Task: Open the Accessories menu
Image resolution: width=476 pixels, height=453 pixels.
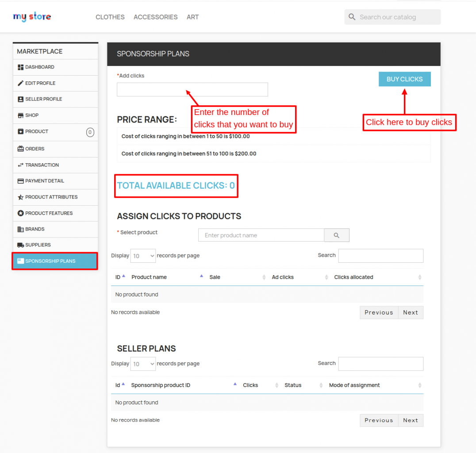Action: click(155, 17)
